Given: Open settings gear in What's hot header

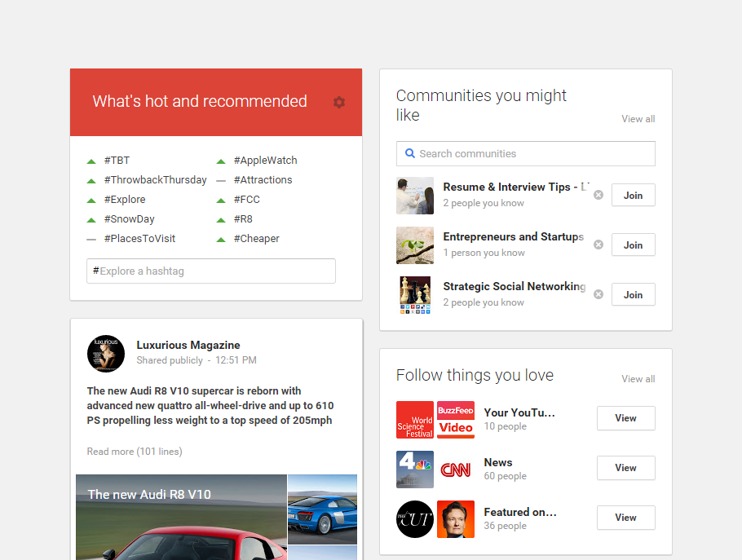Looking at the screenshot, I should (339, 102).
